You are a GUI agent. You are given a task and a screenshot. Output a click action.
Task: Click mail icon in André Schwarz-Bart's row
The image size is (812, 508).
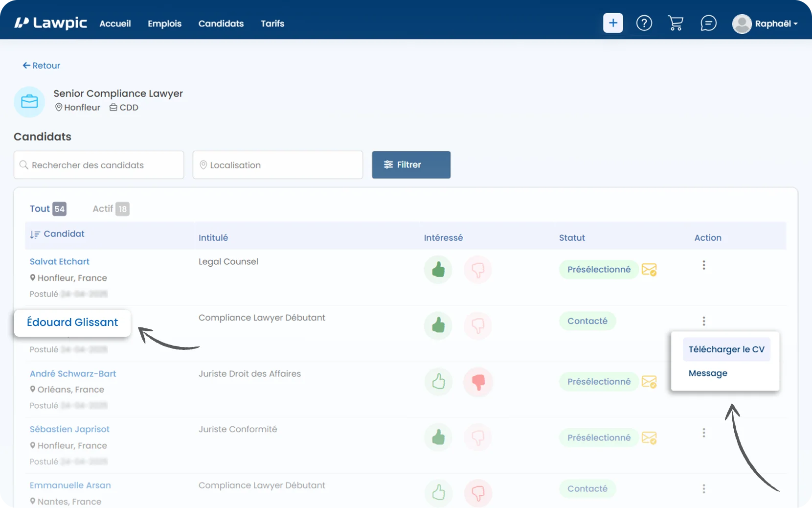pyautogui.click(x=649, y=382)
